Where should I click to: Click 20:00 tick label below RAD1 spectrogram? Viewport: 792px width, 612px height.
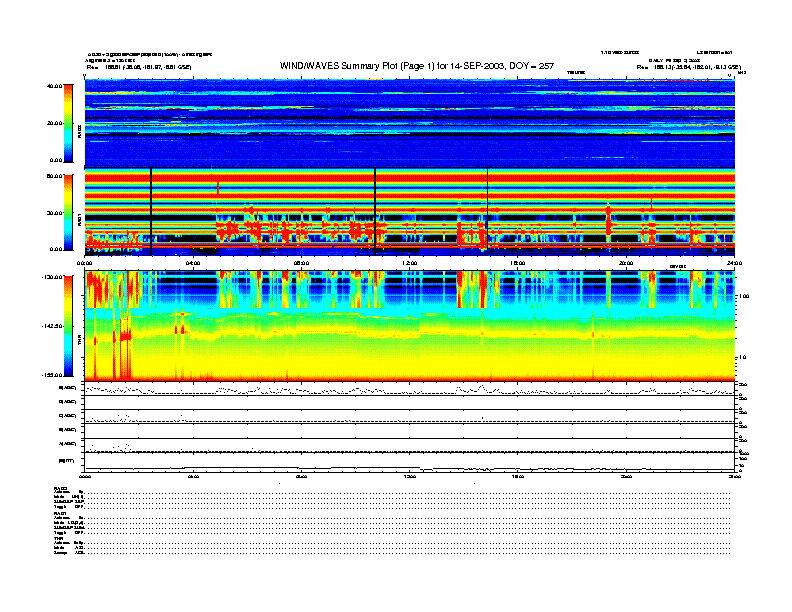pyautogui.click(x=626, y=263)
